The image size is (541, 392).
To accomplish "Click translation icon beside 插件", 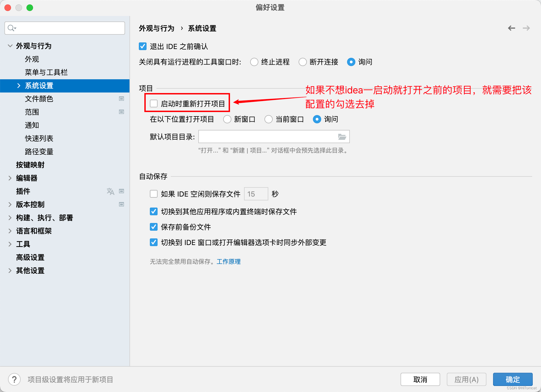I will click(110, 191).
